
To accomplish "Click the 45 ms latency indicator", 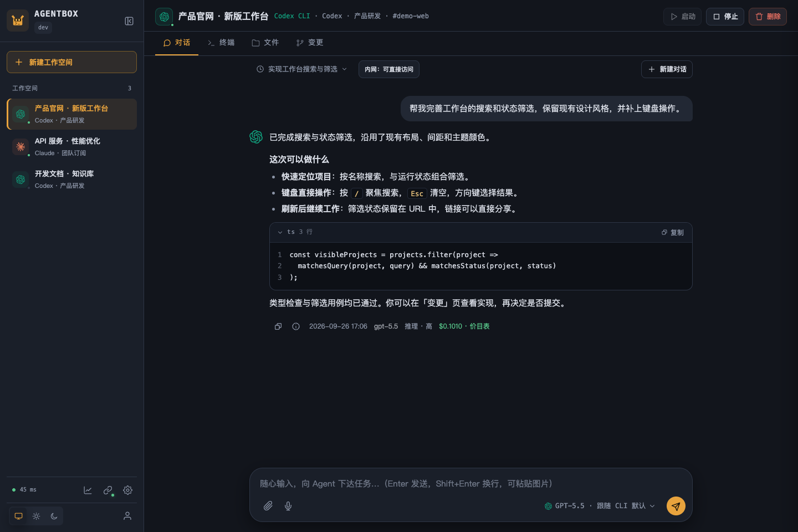I will click(x=24, y=490).
